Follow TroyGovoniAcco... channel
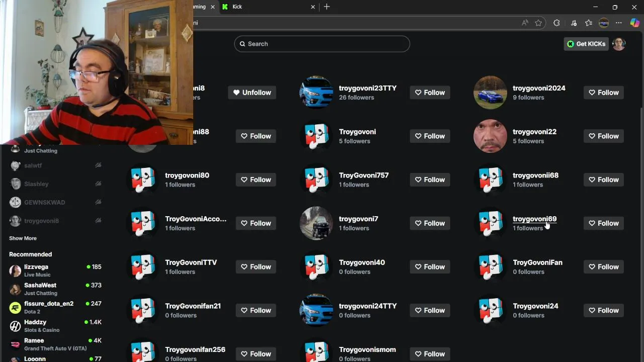 [x=256, y=223]
